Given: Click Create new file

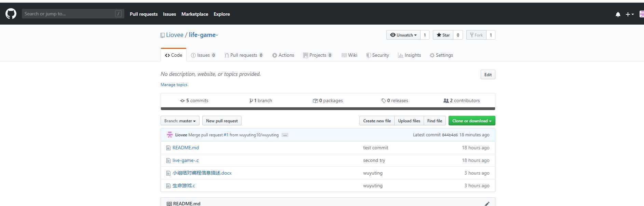Looking at the screenshot, I should [377, 121].
